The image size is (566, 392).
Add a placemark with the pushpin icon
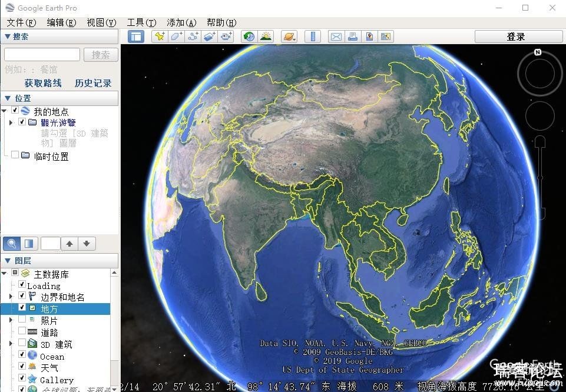coord(160,36)
